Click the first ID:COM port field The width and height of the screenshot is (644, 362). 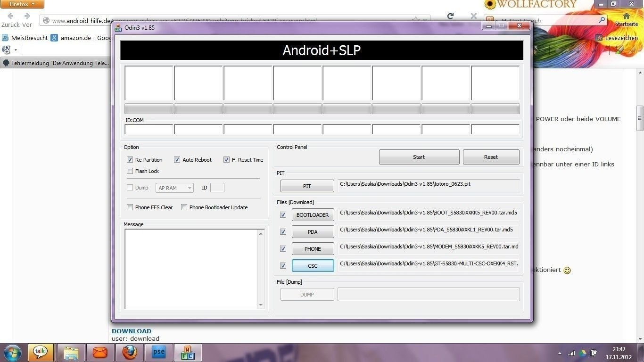coord(149,129)
